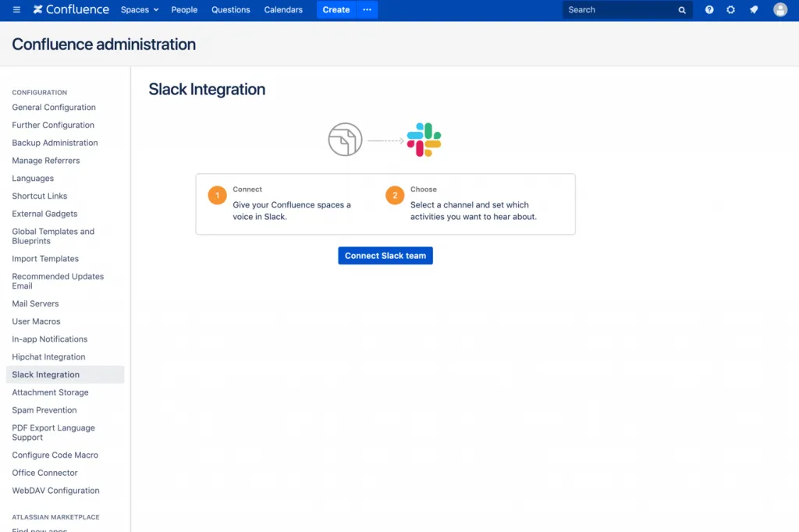Click the Choose step label
Screen dimensions: 799x532
coord(424,189)
